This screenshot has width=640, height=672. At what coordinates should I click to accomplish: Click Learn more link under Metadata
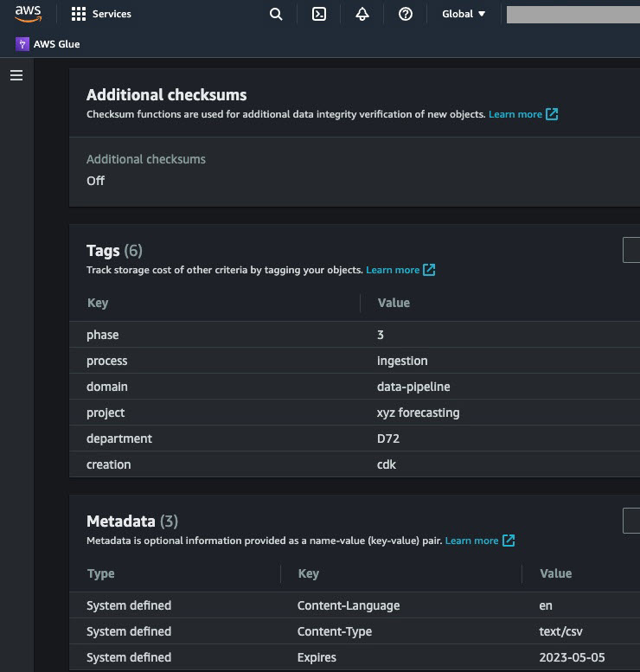coord(479,541)
